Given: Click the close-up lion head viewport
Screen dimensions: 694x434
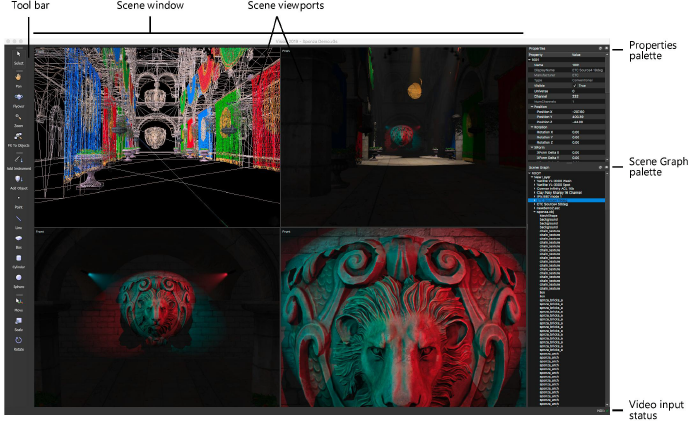Looking at the screenshot, I should (404, 317).
